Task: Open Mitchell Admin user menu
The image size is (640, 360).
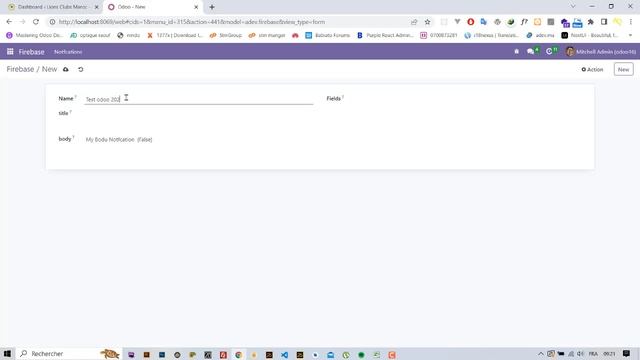Action: pyautogui.click(x=601, y=51)
